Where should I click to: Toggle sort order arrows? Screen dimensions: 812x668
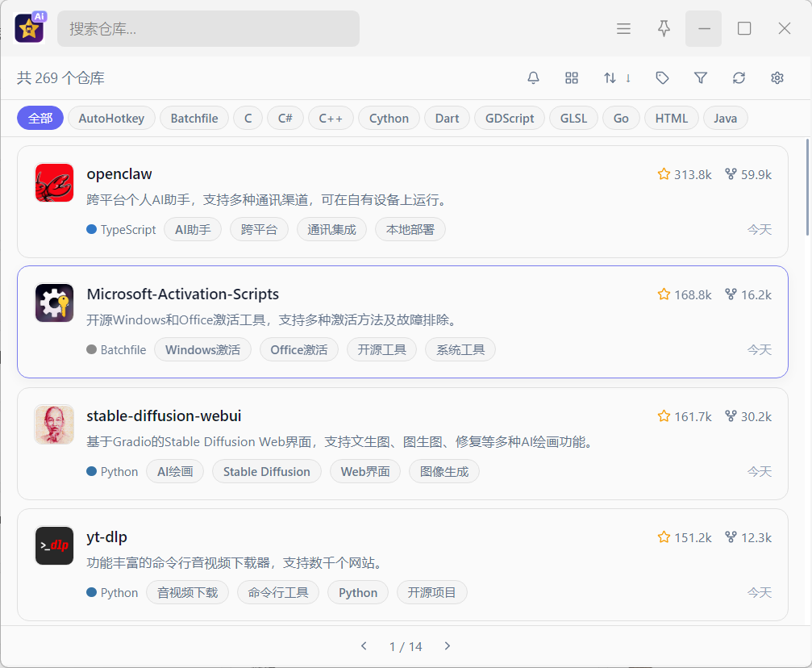coord(610,78)
